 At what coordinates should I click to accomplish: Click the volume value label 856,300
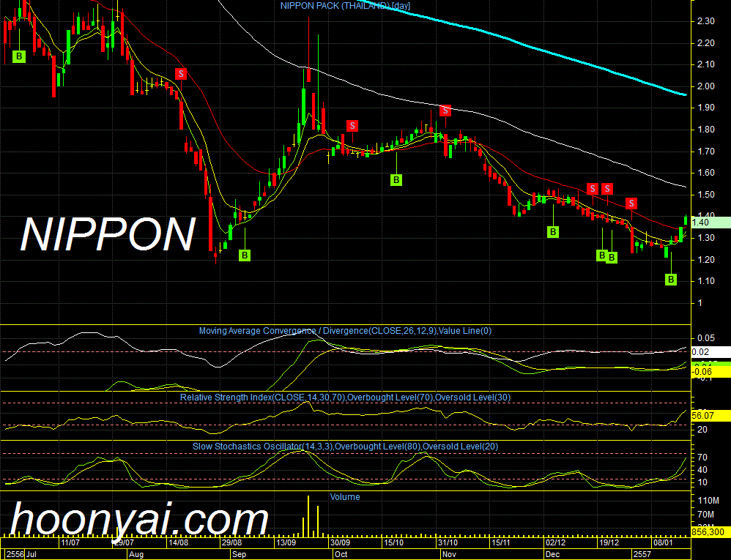tap(710, 531)
